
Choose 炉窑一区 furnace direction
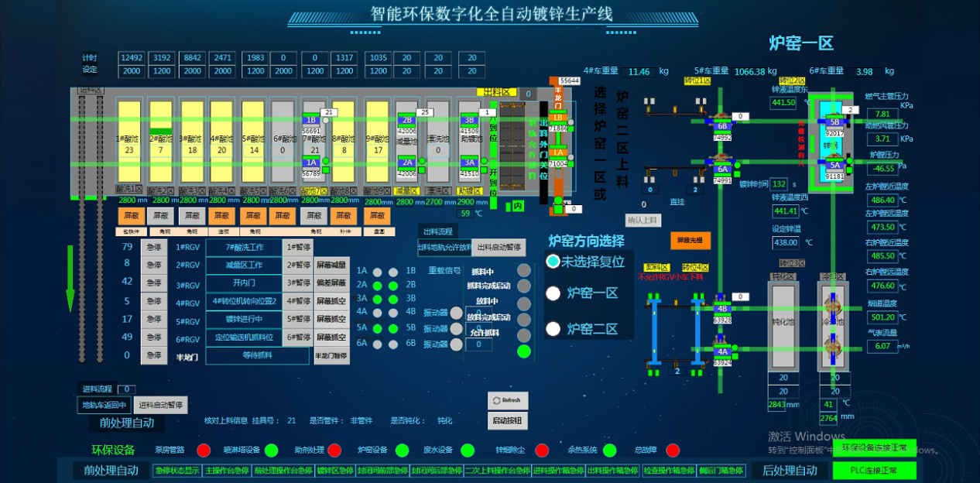pos(553,293)
